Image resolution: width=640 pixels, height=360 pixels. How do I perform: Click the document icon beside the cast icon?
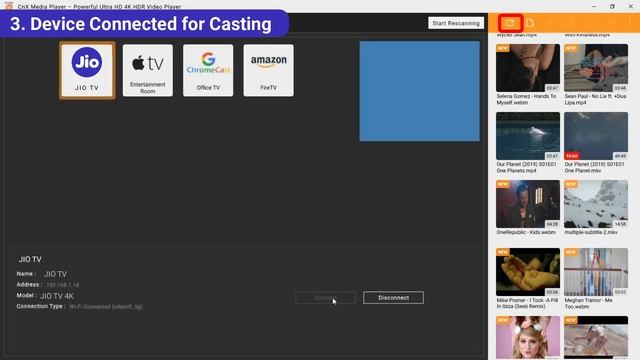(530, 23)
